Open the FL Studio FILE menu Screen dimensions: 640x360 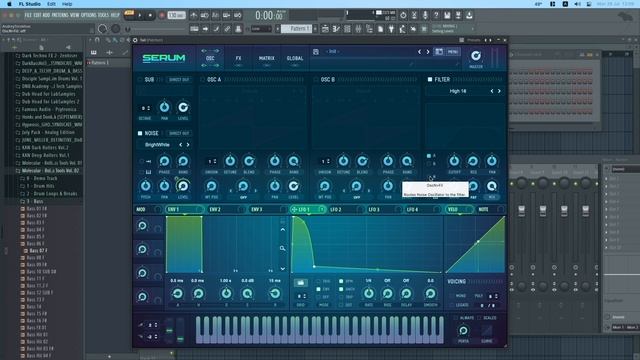28,15
